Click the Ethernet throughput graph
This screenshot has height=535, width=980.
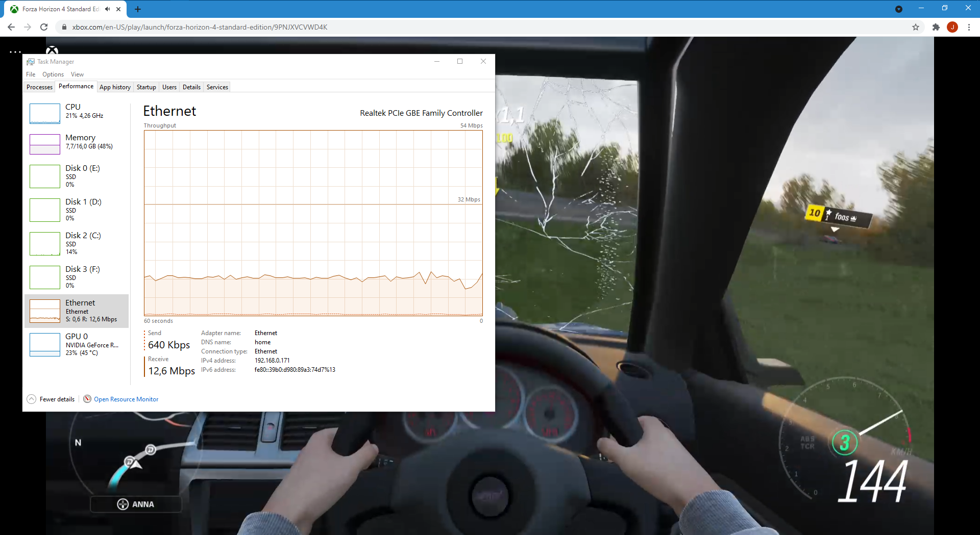[313, 223]
